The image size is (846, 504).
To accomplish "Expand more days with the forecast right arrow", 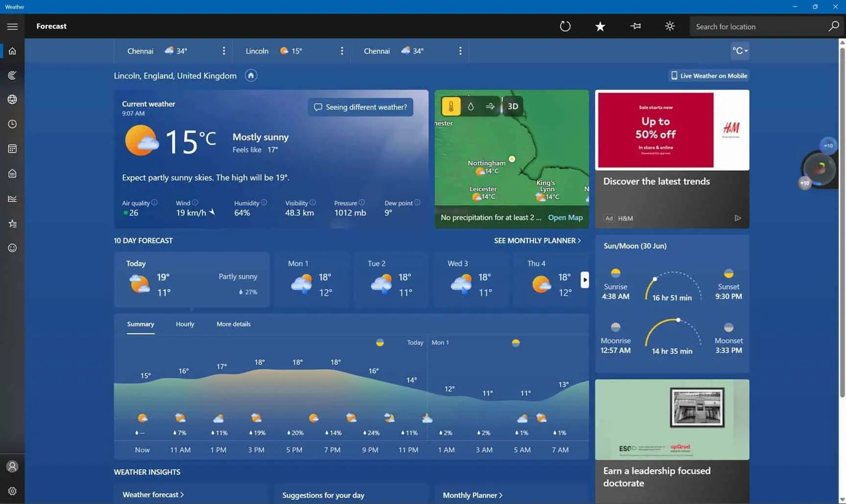I will point(585,279).
